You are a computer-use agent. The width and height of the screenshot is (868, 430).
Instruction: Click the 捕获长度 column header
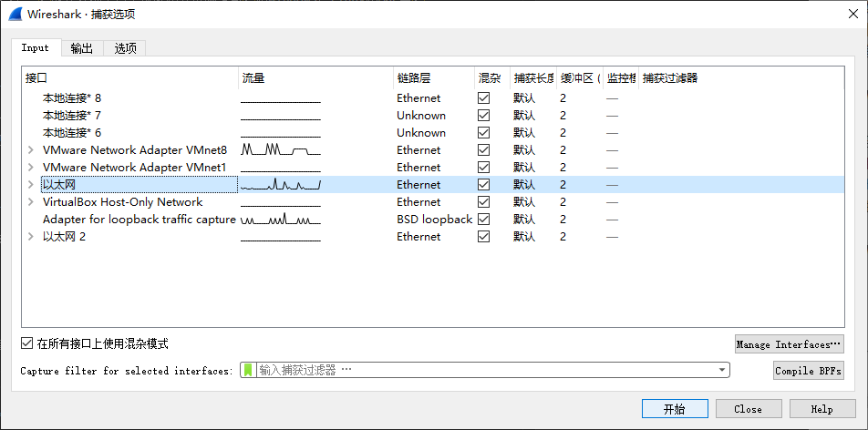click(x=533, y=78)
